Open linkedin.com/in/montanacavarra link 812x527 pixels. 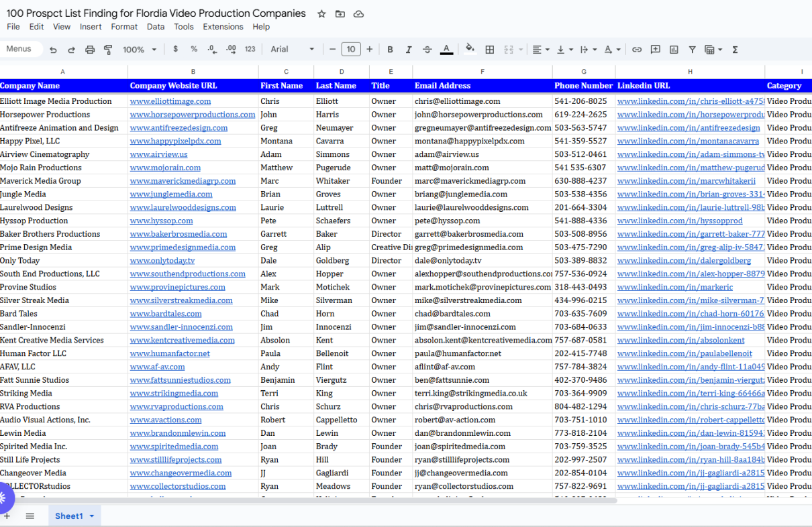tap(689, 141)
